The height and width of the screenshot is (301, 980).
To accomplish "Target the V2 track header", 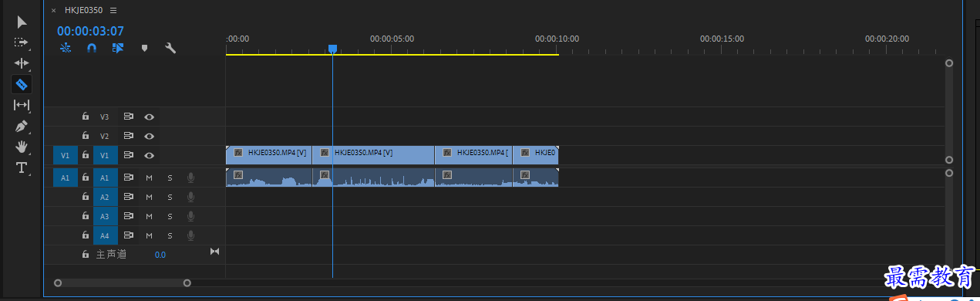I will (x=105, y=136).
